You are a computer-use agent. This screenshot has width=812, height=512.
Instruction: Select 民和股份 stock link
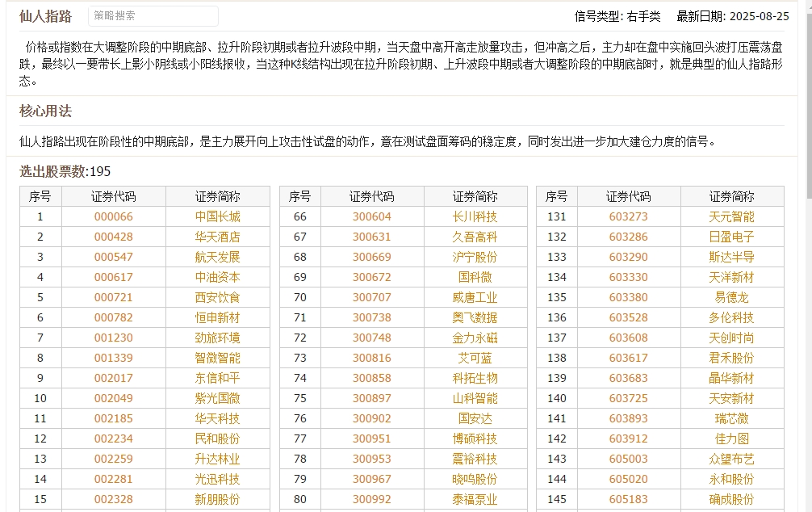(x=217, y=439)
